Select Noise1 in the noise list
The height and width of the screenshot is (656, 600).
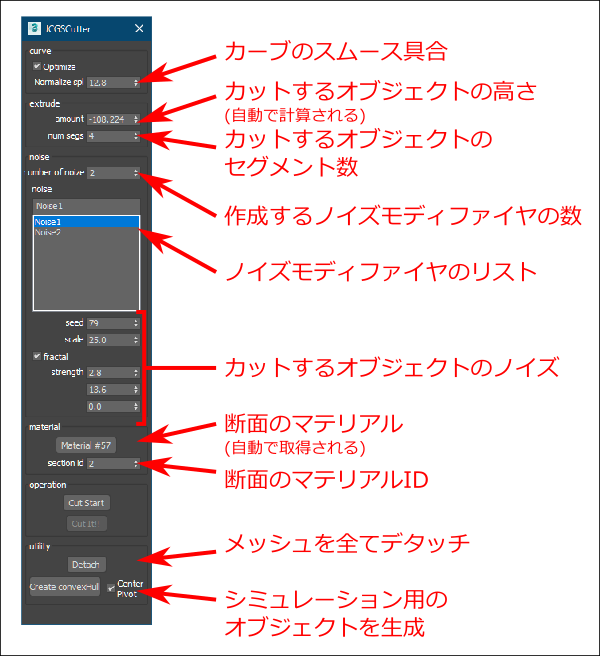pos(86,222)
